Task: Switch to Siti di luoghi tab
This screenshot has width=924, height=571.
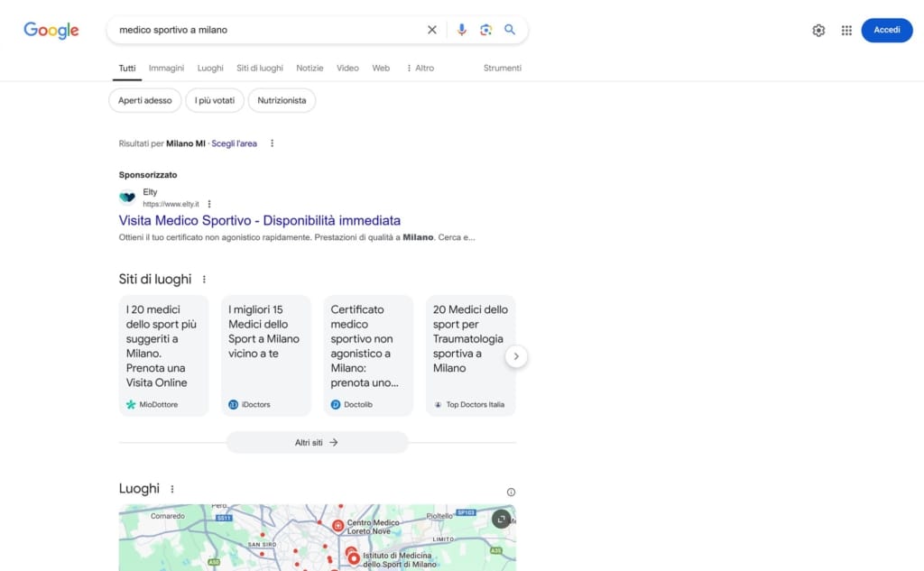Action: pos(260,69)
